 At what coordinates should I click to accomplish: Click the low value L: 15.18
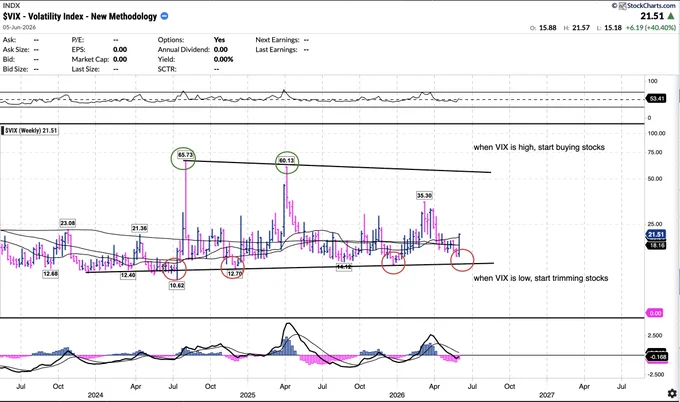609,28
